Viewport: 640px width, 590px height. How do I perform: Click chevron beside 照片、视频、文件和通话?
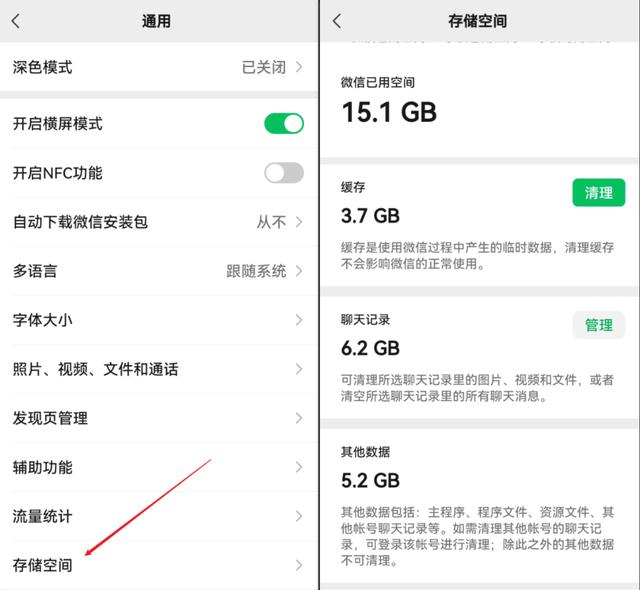tap(299, 369)
